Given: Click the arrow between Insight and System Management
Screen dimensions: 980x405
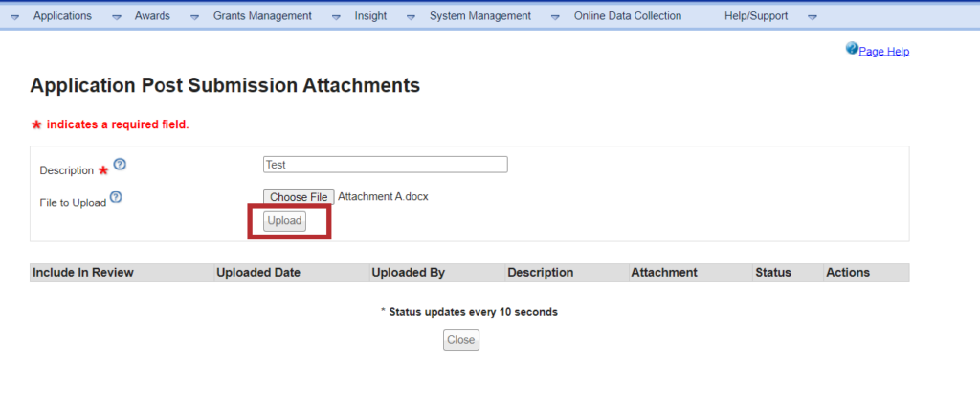Looking at the screenshot, I should pyautogui.click(x=411, y=17).
